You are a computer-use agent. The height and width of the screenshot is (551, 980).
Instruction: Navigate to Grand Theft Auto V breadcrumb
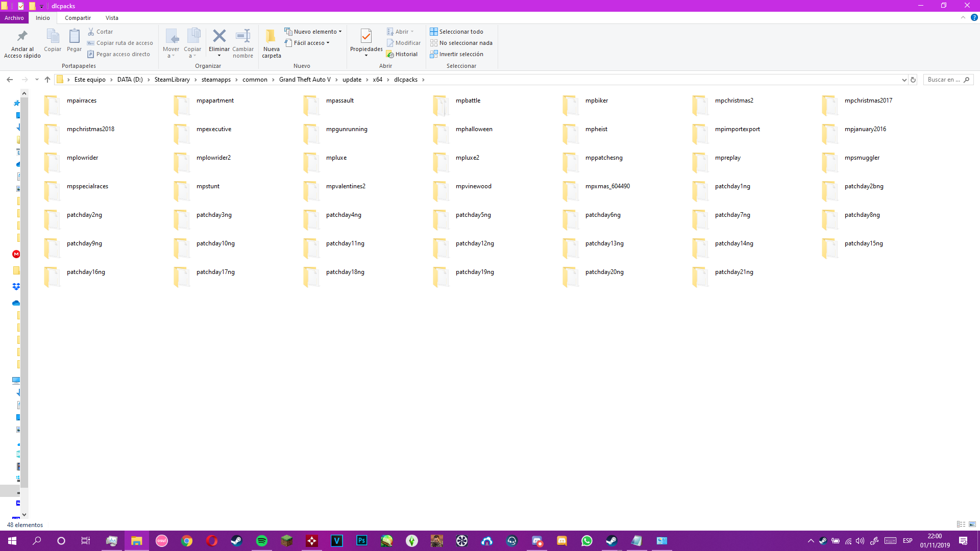click(305, 80)
